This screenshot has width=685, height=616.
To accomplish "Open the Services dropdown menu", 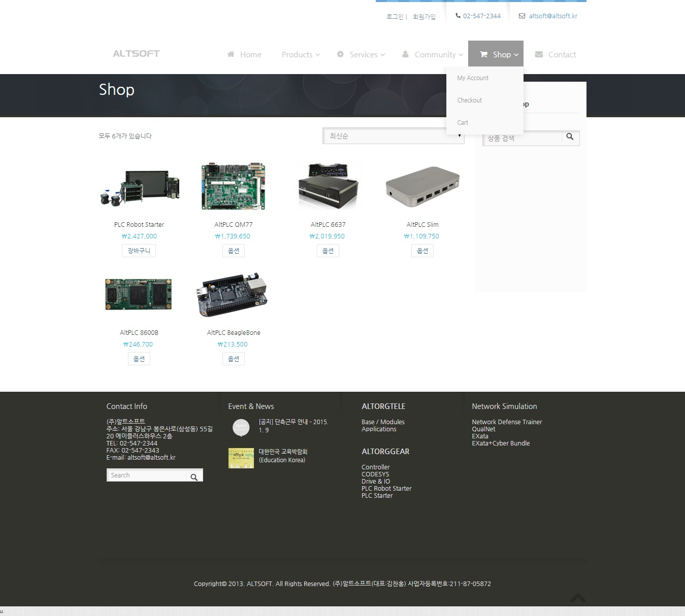I will point(361,54).
